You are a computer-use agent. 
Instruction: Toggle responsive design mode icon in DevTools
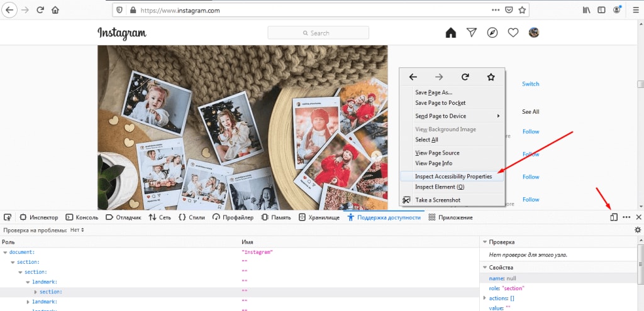(614, 217)
